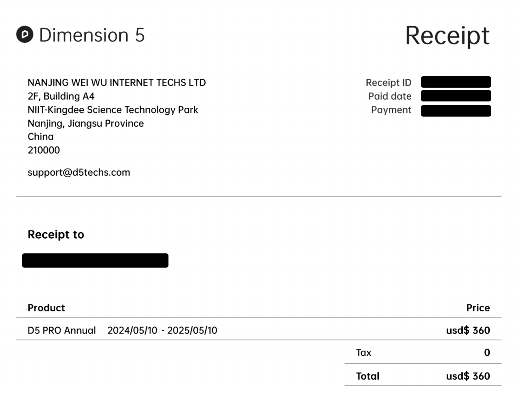The height and width of the screenshot is (420, 521).
Task: Click the redacted Payment value box
Action: pos(455,111)
